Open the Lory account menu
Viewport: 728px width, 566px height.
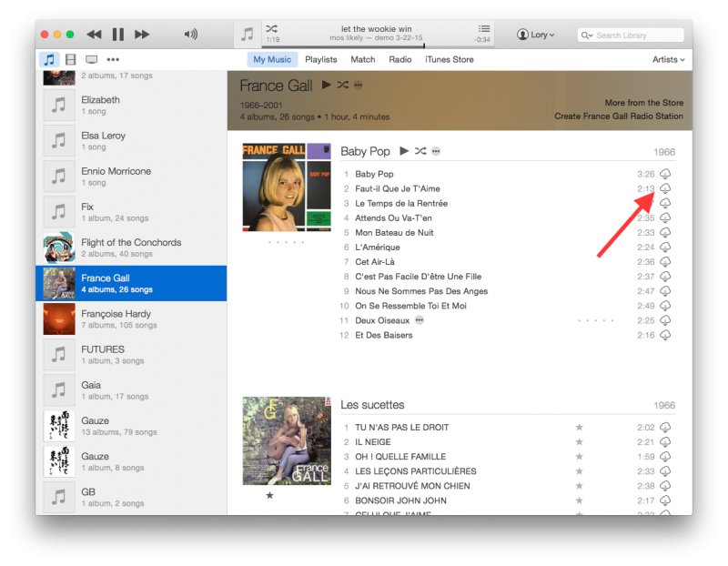tap(535, 34)
